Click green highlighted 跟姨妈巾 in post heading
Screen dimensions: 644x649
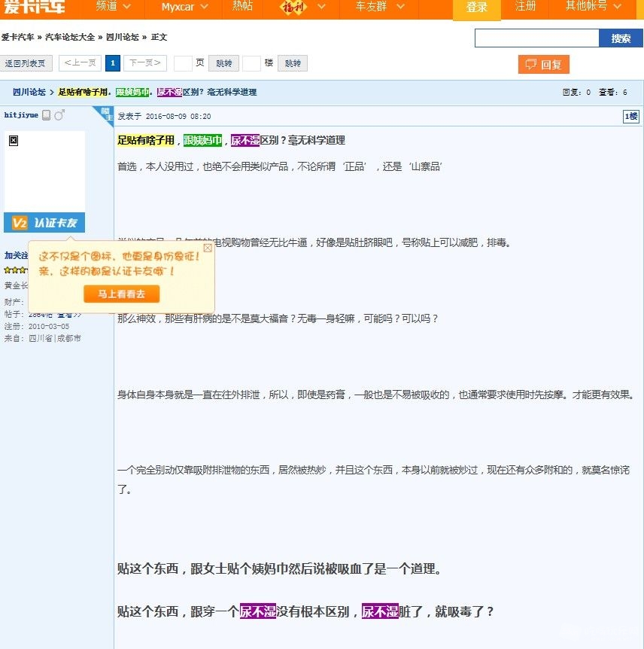point(202,140)
